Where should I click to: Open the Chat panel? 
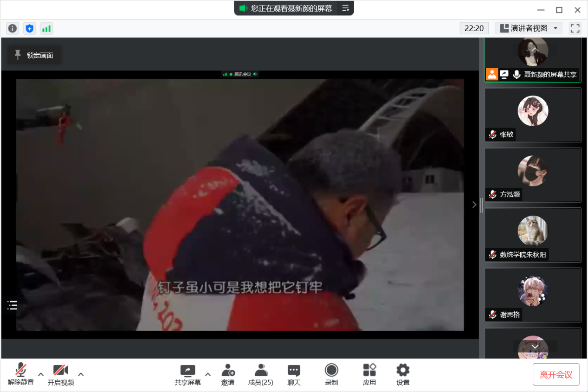294,374
